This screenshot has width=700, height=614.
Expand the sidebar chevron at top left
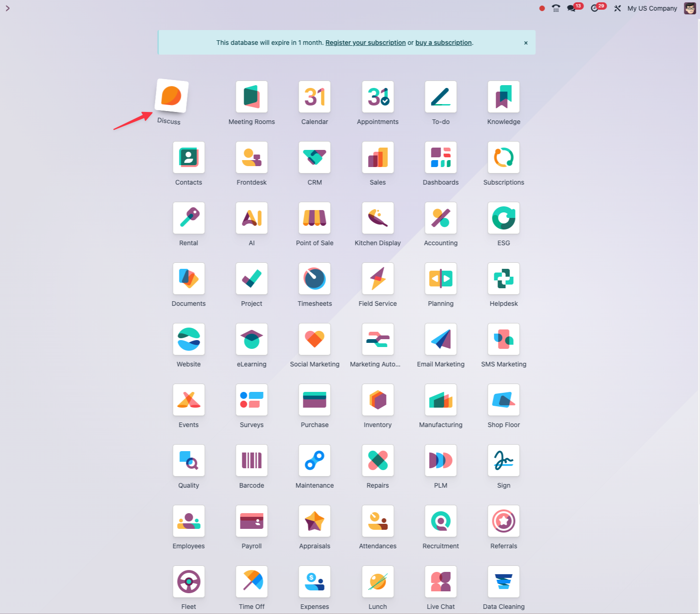pyautogui.click(x=7, y=8)
